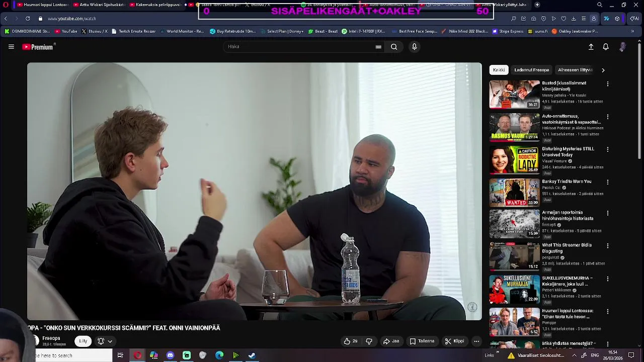644x362 pixels.
Task: Click the magnifier search button
Action: [394, 47]
